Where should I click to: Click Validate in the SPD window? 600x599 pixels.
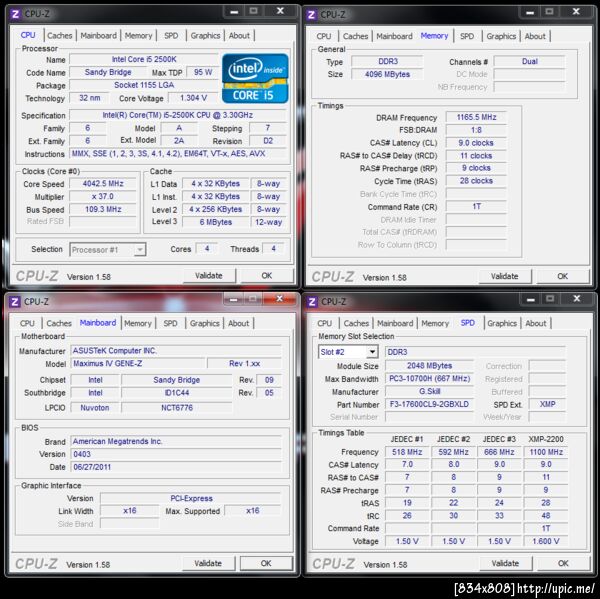505,563
